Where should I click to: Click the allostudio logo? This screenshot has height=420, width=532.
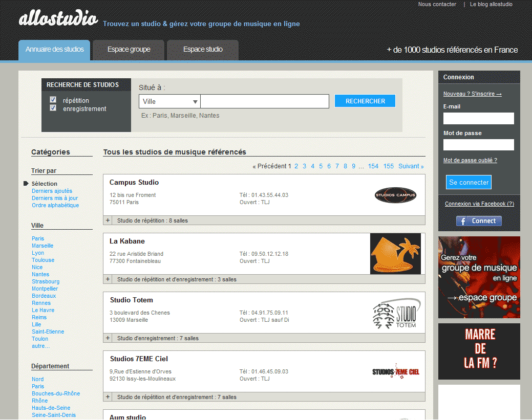click(58, 19)
